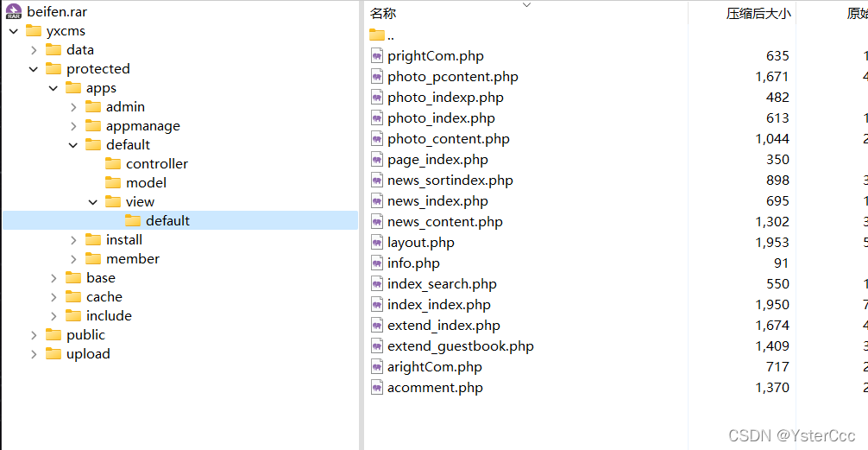
Task: Select the highlighted default folder under view
Action: point(180,220)
